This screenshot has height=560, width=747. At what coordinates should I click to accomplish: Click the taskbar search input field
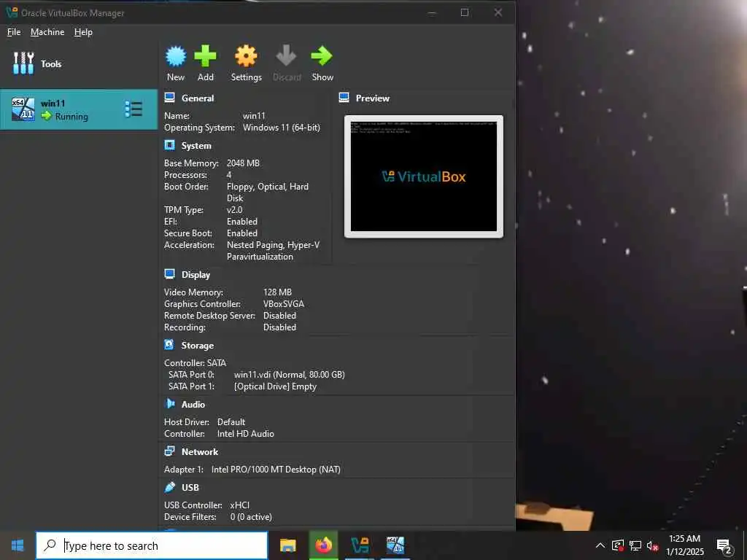point(152,545)
